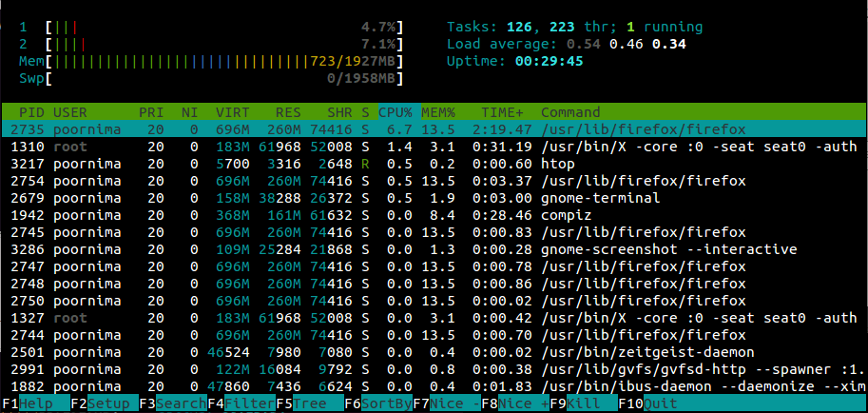Click the Command column header
The height and width of the screenshot is (413, 868).
click(570, 112)
